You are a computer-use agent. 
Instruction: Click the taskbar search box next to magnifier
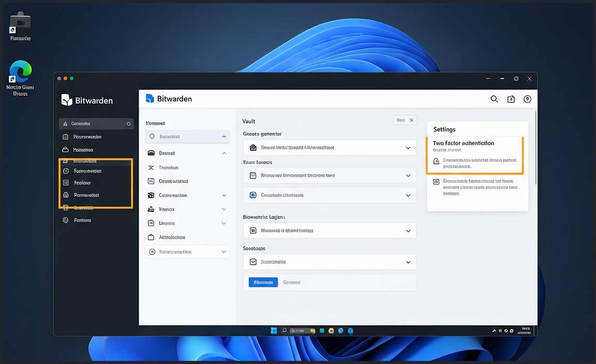point(303,331)
